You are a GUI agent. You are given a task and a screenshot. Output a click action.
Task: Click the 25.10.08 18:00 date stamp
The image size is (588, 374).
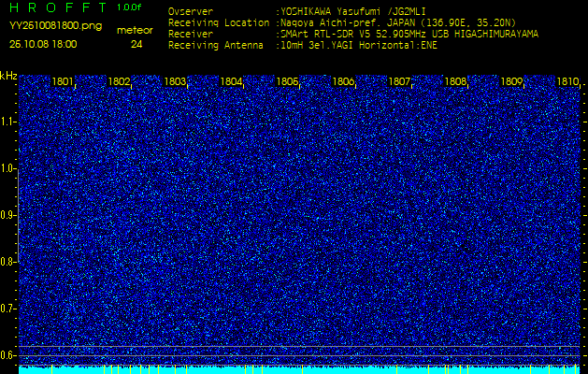(x=43, y=44)
